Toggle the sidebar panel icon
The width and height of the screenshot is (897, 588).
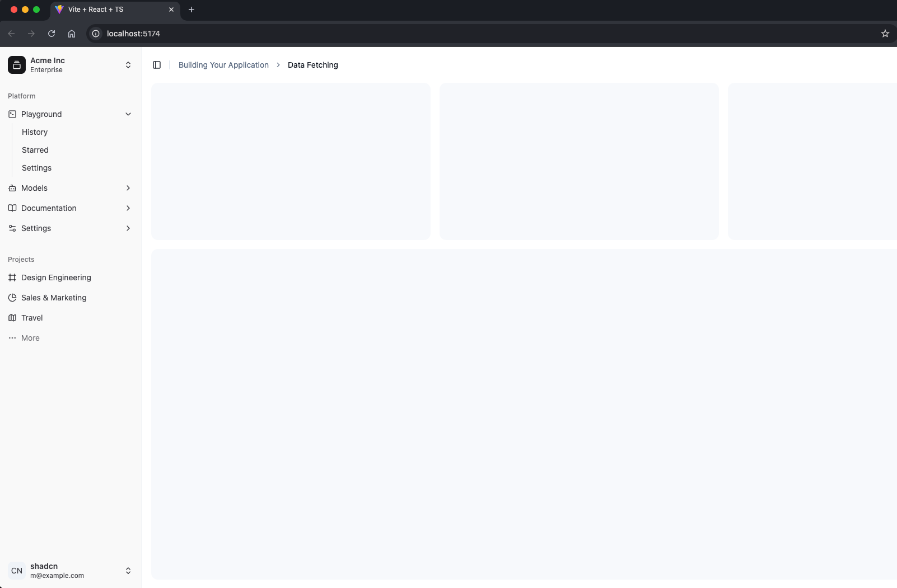[x=157, y=65]
